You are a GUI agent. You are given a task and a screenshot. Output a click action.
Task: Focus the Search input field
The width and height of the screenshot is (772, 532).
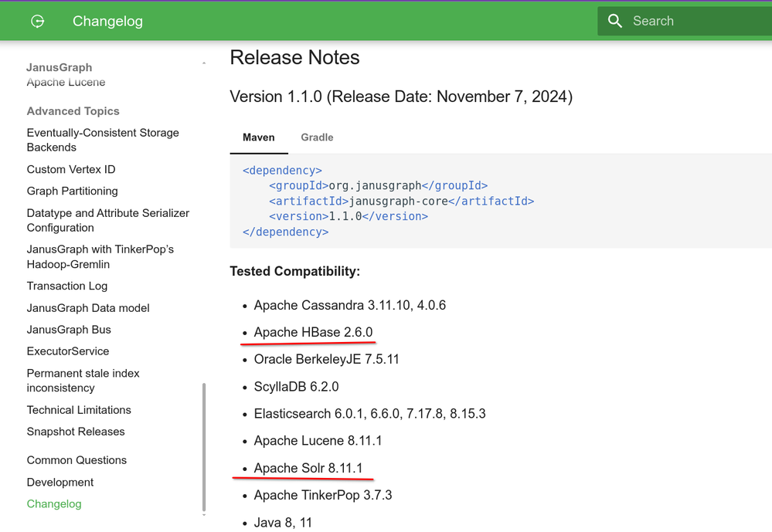tap(685, 21)
